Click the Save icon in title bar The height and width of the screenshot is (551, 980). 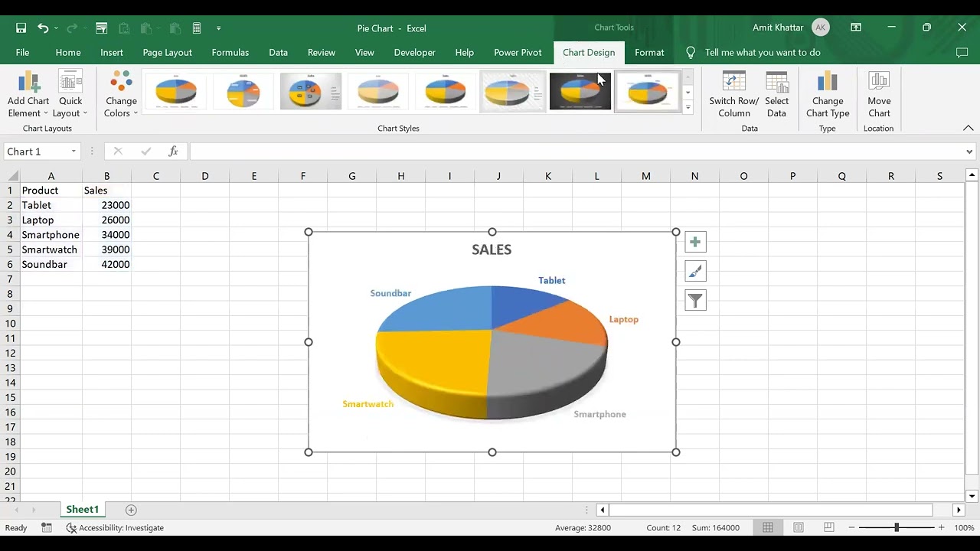pyautogui.click(x=21, y=28)
